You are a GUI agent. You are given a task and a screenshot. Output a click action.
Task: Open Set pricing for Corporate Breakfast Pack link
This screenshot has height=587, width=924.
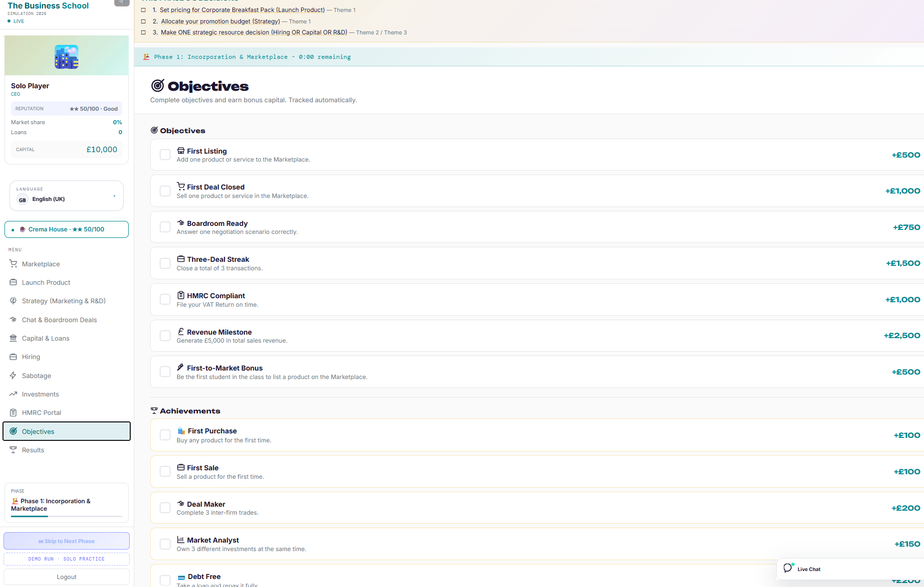(242, 10)
